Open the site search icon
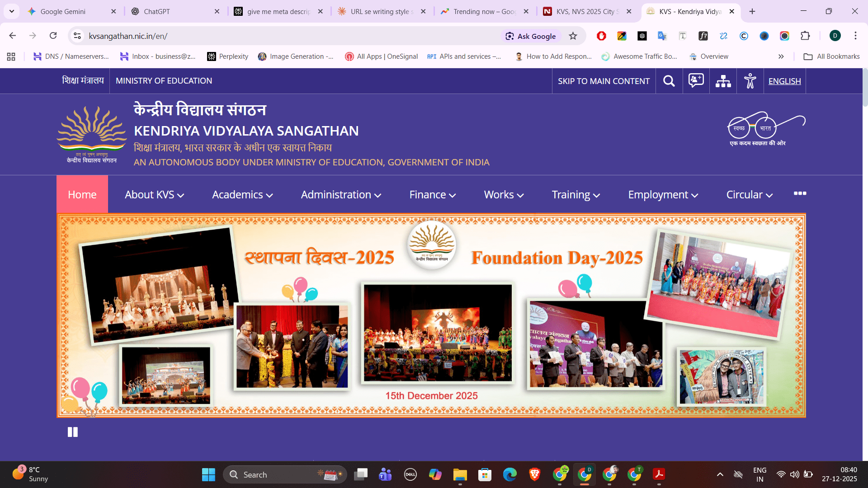The width and height of the screenshot is (868, 488). pos(669,81)
